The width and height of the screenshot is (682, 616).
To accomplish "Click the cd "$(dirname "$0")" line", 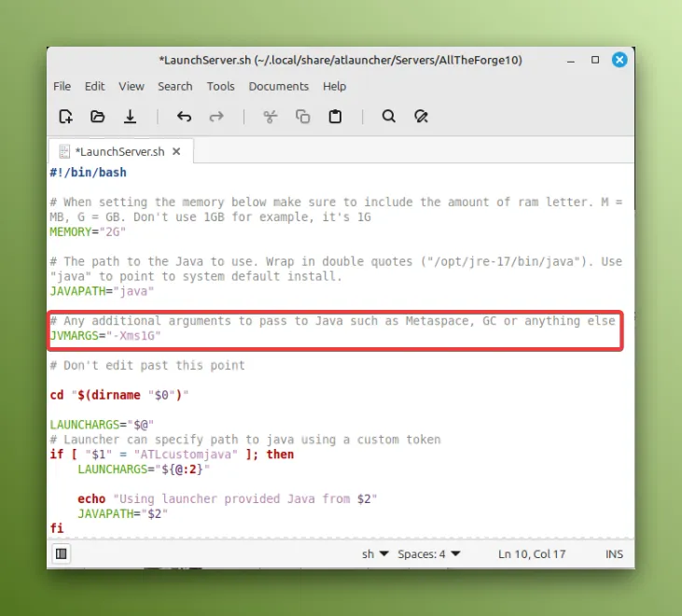I will (119, 395).
